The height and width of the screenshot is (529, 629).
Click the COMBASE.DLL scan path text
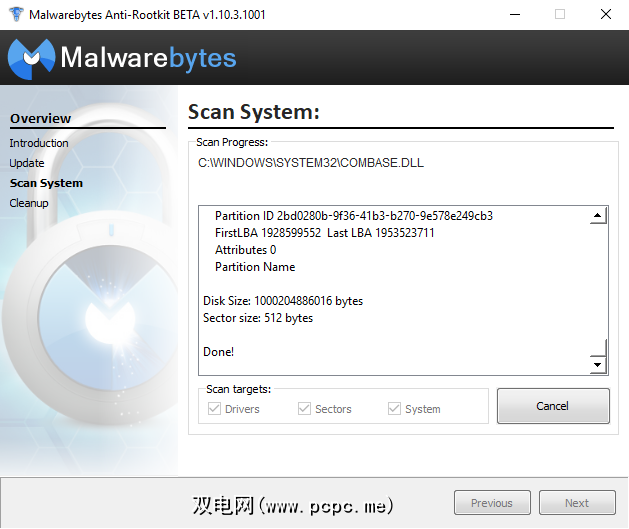(311, 163)
